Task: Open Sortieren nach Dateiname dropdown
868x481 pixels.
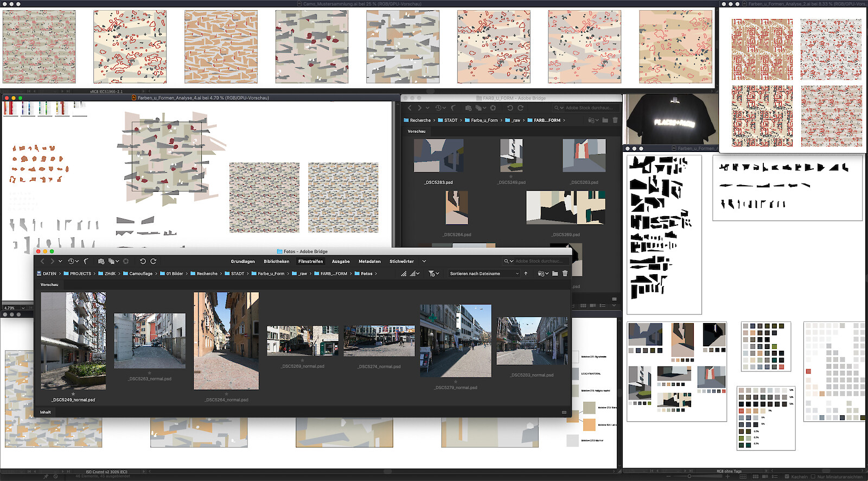Action: click(x=483, y=274)
